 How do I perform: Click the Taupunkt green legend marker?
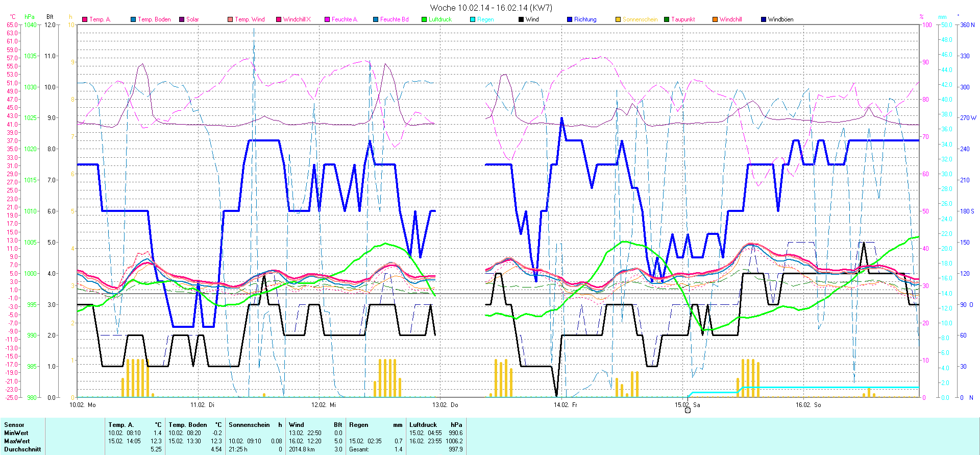click(x=667, y=19)
